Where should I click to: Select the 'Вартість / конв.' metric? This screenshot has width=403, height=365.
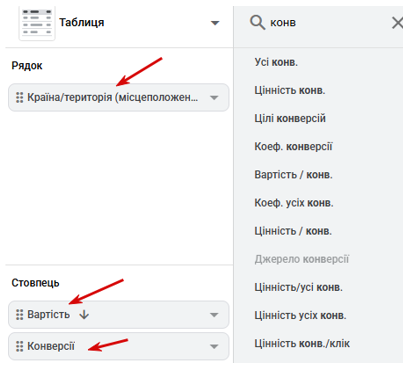click(293, 175)
